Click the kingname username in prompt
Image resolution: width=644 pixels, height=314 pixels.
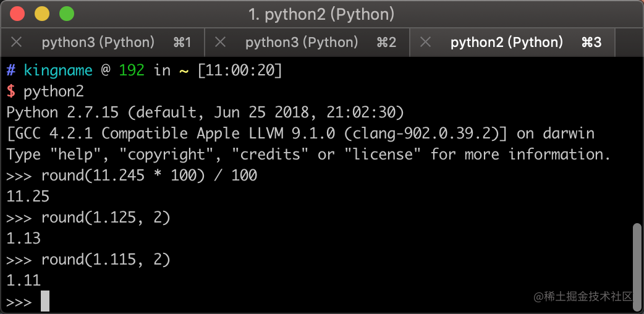coord(58,70)
